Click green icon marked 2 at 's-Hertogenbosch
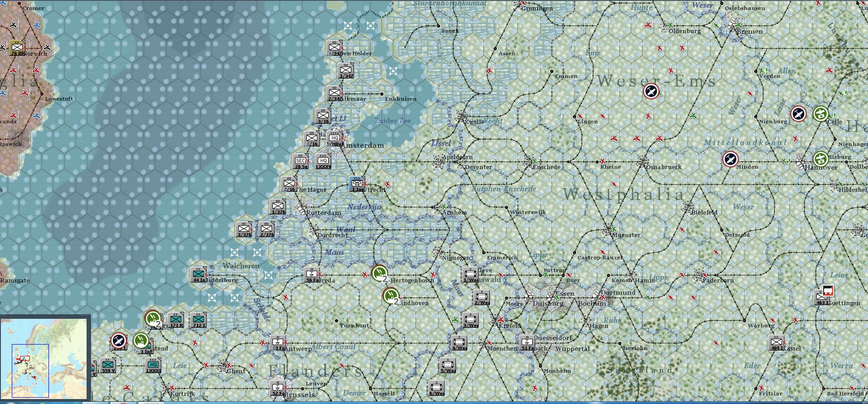The image size is (868, 404). click(x=379, y=273)
